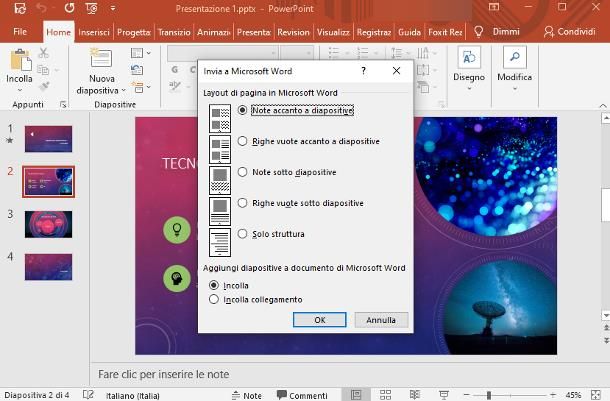Click Italiano (Italia) language indicator
Image resolution: width=610 pixels, height=401 pixels.
point(133,396)
